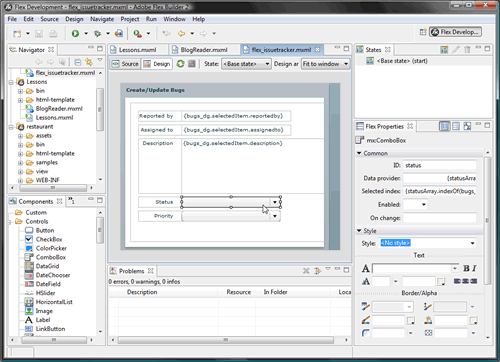Click Collapse All icon in Navigator
500x362 pixels.
[78, 62]
